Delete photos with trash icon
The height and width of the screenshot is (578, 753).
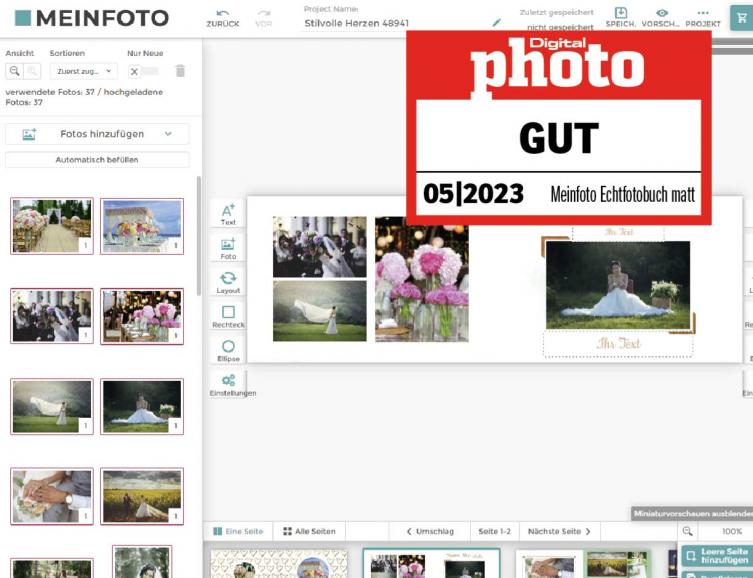(x=180, y=71)
